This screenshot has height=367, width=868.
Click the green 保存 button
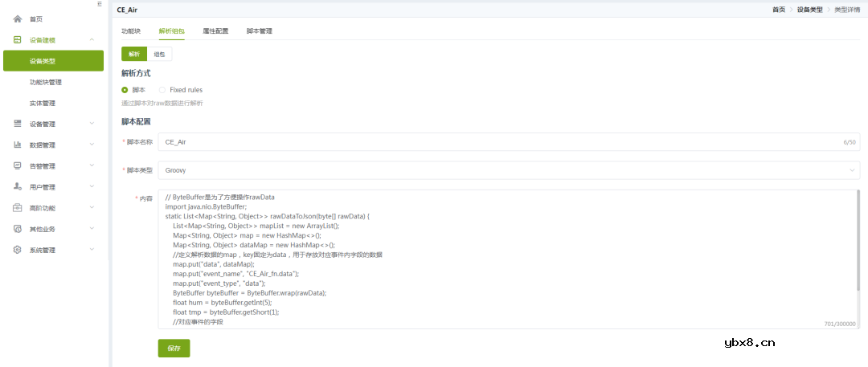pos(174,348)
